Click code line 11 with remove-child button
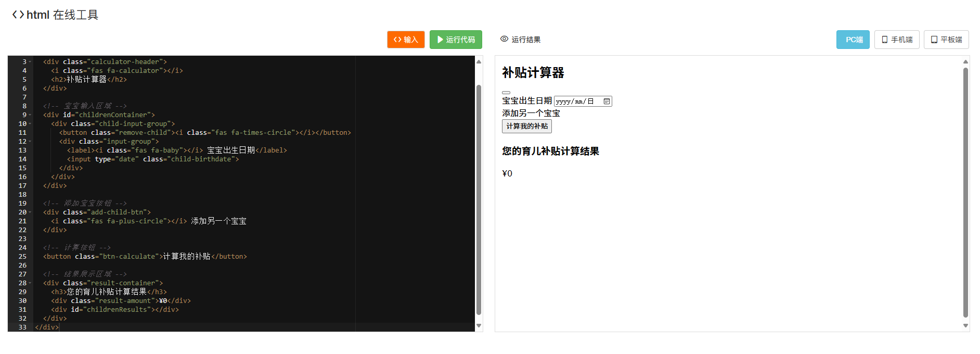This screenshot has width=980, height=354. [x=205, y=132]
